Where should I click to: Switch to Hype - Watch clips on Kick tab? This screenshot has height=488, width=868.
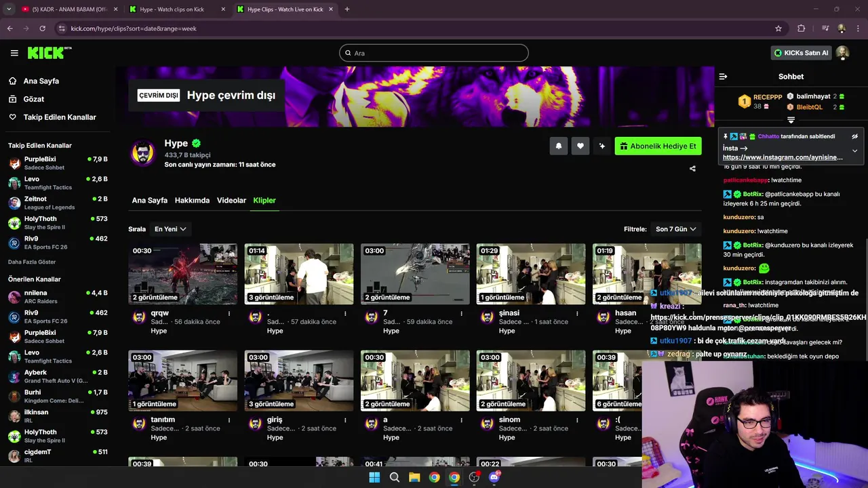178,9
